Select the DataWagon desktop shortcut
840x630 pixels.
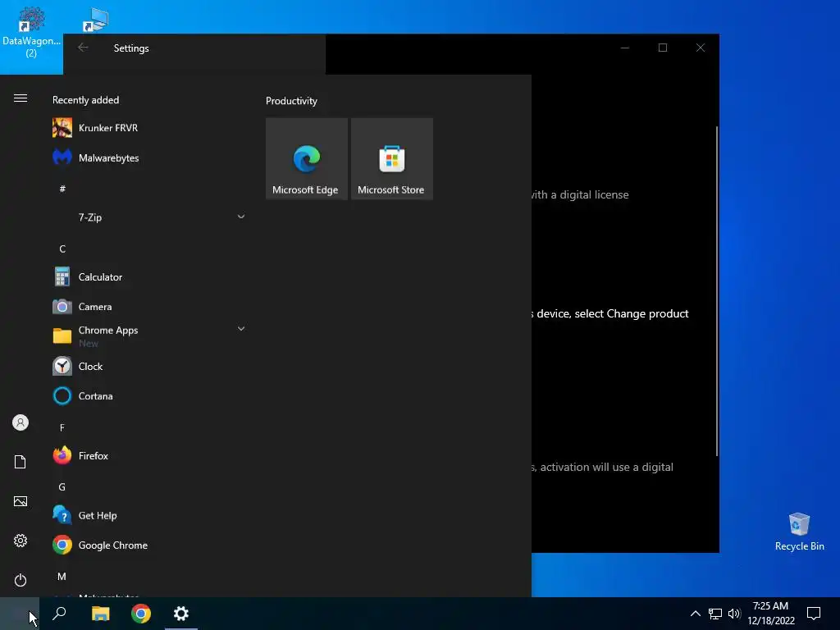(31, 33)
